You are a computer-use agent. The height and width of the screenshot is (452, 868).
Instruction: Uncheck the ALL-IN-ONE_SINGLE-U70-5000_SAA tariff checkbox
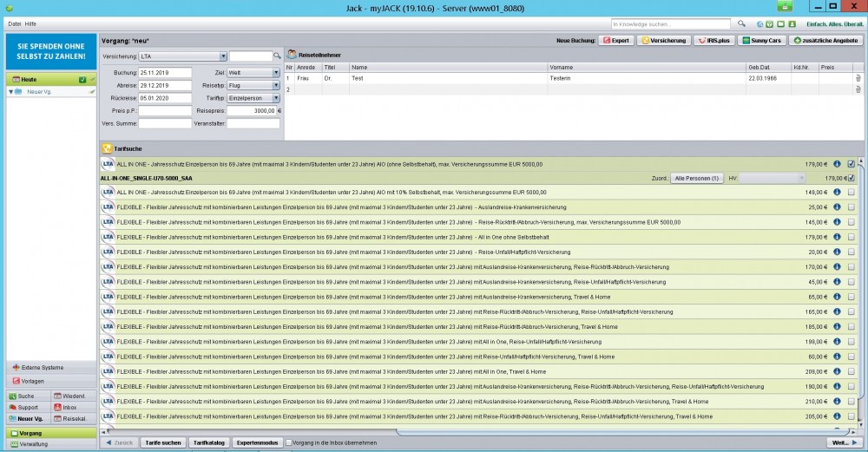[x=852, y=178]
